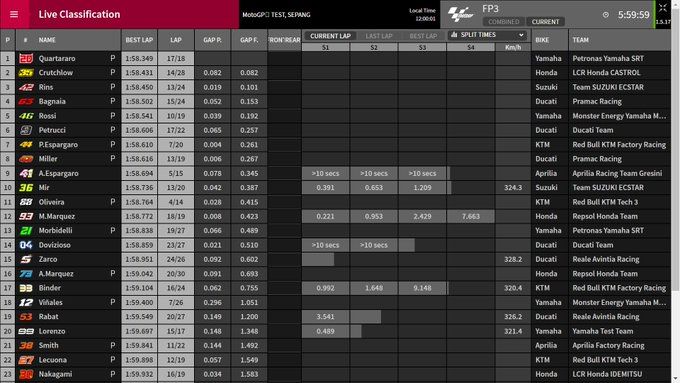
Task: Click the session clock icon
Action: [605, 15]
